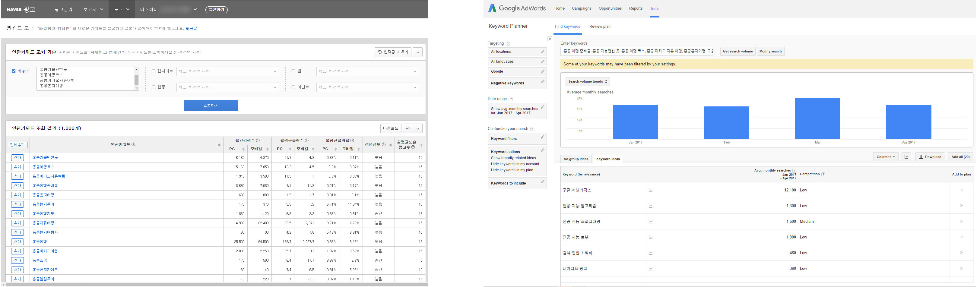The width and height of the screenshot is (980, 287).
Task: Edit the date range pencil icon
Action: tap(543, 107)
